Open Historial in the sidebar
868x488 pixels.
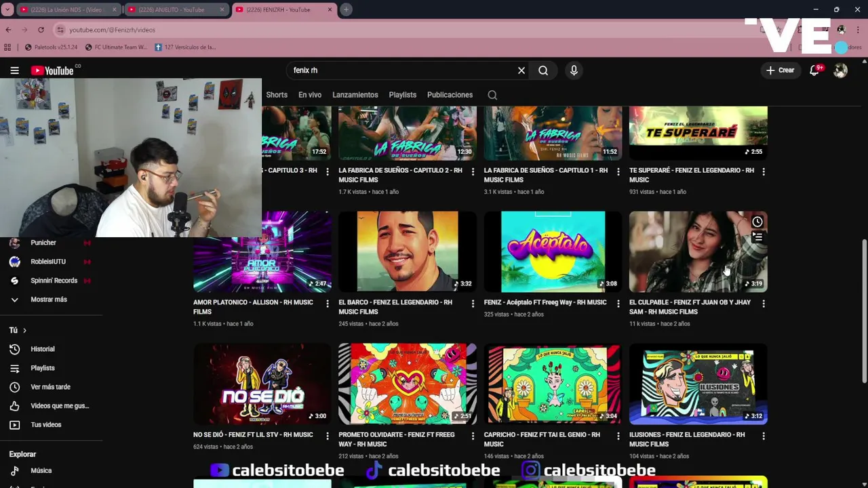click(x=43, y=349)
